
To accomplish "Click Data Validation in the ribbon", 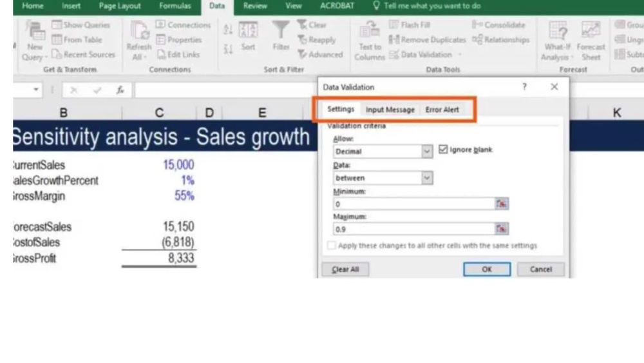I will coord(421,55).
